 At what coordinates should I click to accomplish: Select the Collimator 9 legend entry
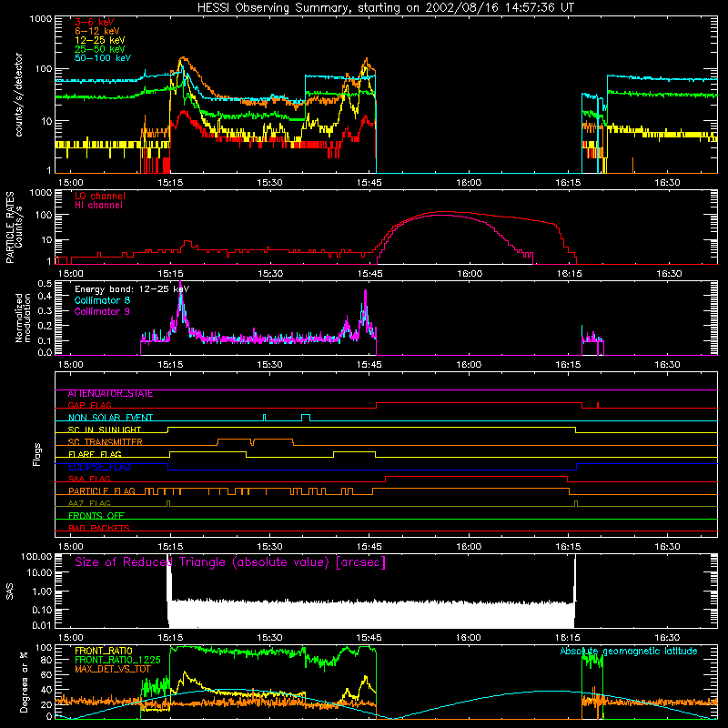pyautogui.click(x=102, y=311)
